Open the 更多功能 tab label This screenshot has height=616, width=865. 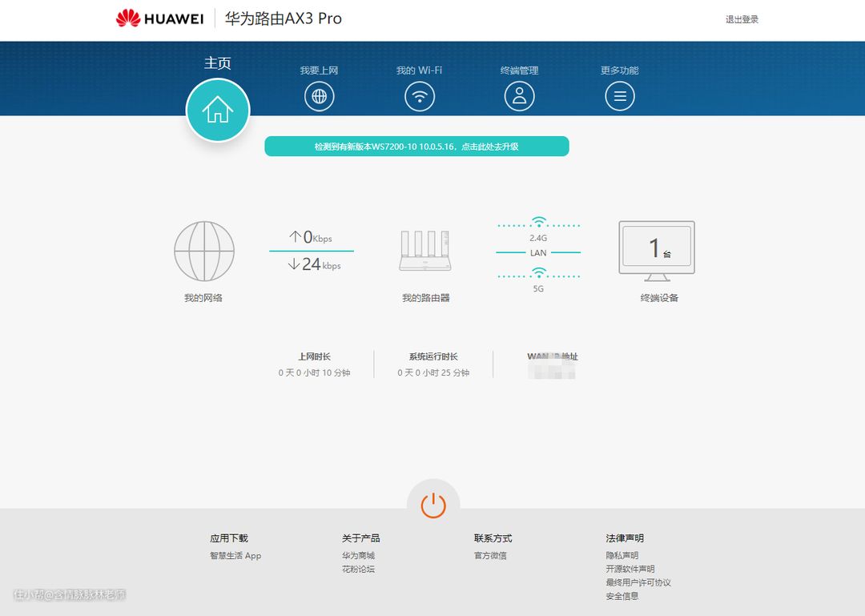coord(619,70)
